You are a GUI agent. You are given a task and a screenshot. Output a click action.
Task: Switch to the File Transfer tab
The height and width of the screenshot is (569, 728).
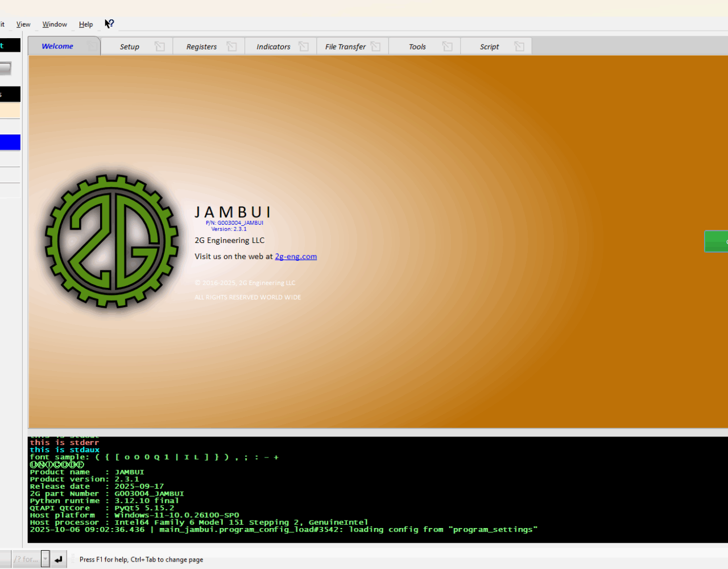[x=345, y=47]
